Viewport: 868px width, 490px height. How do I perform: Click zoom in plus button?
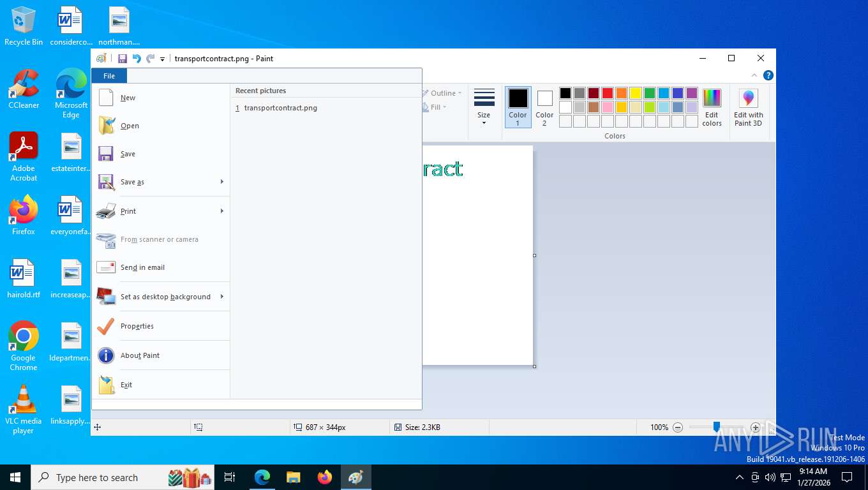(756, 427)
